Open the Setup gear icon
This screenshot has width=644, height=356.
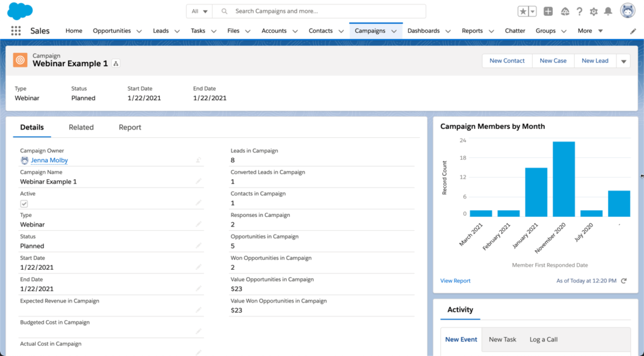pyautogui.click(x=594, y=11)
